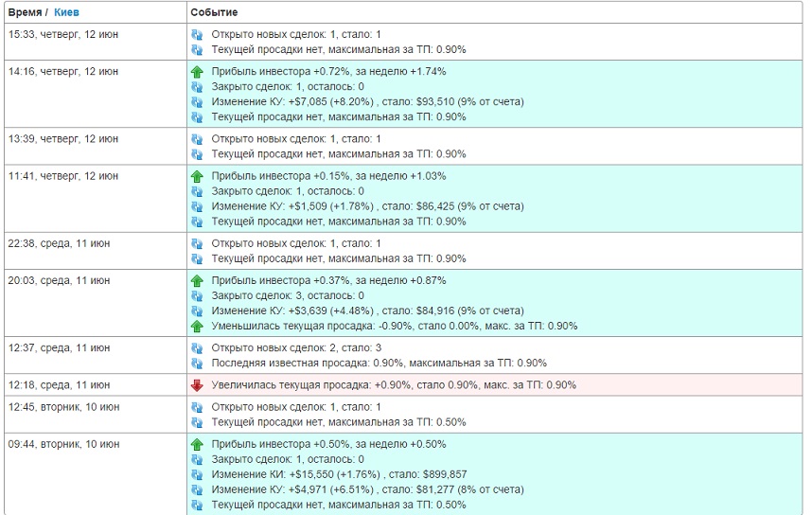The image size is (812, 515).
Task: Click text стало: $84,916 (9% от счета)
Action: pos(453,311)
